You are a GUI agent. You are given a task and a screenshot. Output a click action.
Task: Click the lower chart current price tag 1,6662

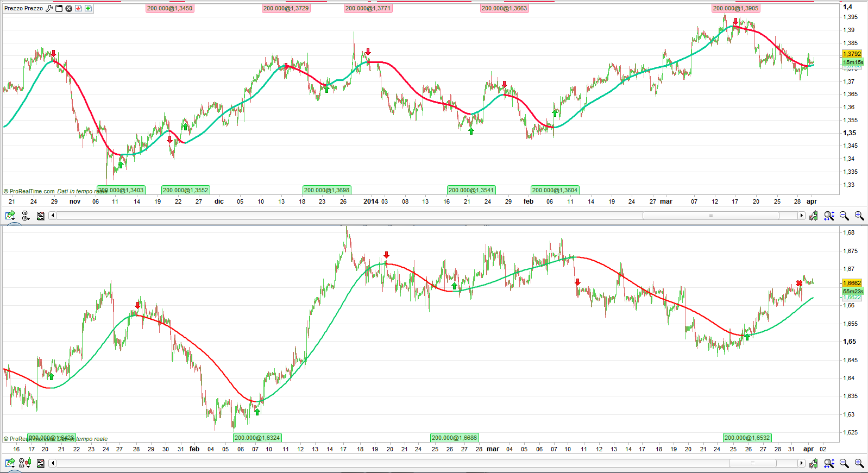(852, 283)
